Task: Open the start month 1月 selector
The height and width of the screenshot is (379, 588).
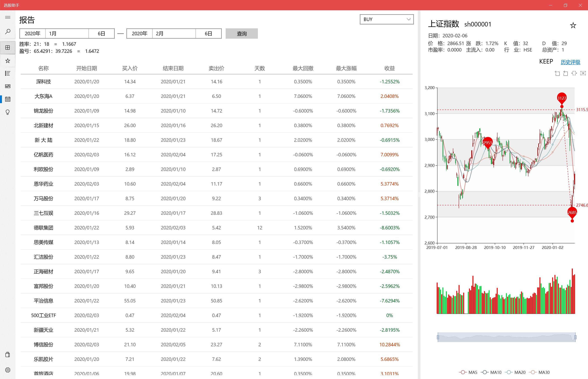Action: click(x=67, y=34)
